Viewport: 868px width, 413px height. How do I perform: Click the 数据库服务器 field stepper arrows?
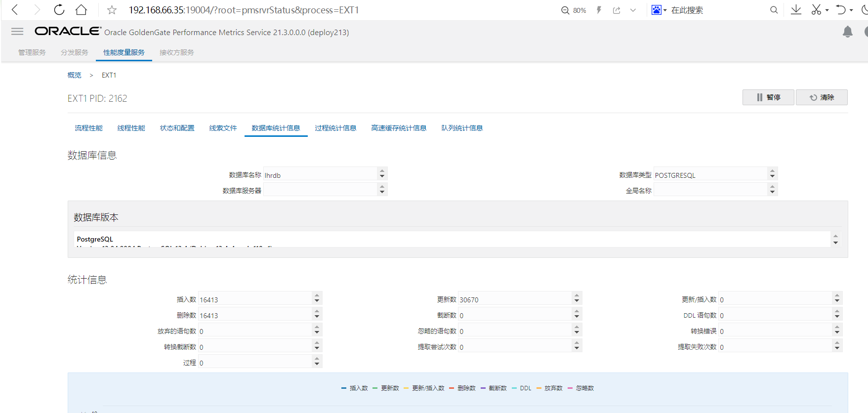(382, 189)
